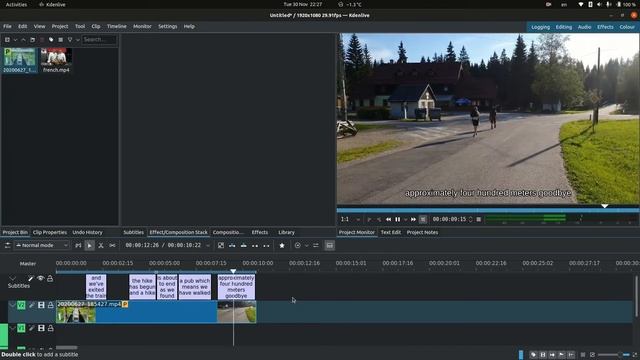Click the bin Search field
The image size is (640, 360).
coord(99,40)
